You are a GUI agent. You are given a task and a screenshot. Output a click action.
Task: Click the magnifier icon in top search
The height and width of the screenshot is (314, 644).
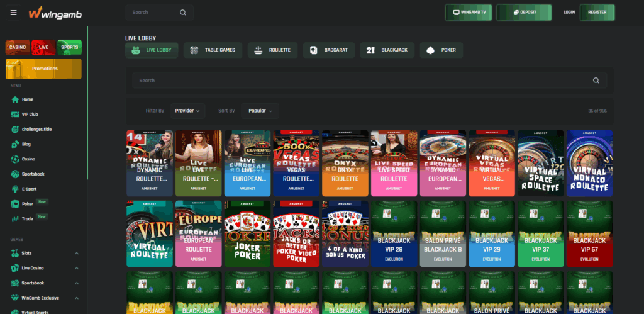pos(183,13)
